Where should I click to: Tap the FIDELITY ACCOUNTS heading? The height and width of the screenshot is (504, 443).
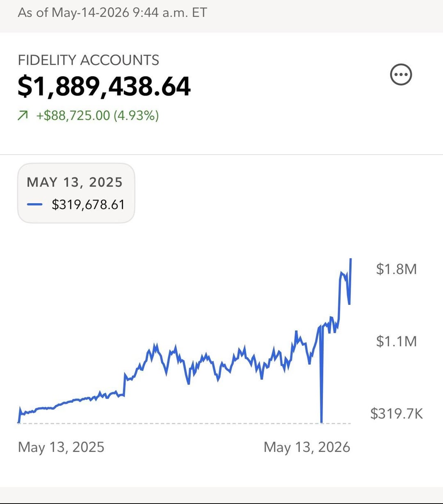coord(89,60)
